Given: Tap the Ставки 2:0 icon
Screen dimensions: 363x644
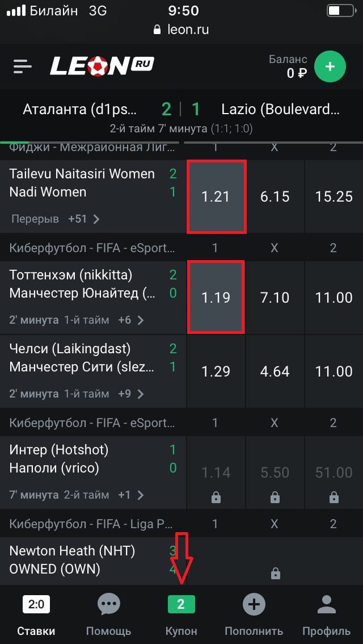Looking at the screenshot, I should click(x=36, y=605).
